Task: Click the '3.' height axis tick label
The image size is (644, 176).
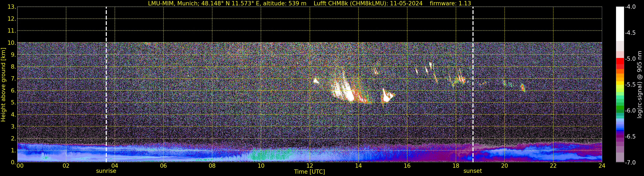Action: 13,126
